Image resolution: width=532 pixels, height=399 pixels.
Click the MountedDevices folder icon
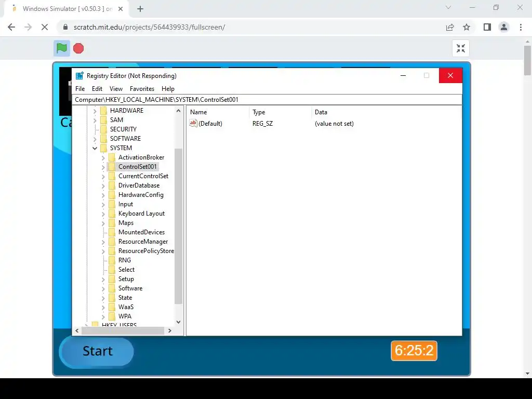(x=112, y=232)
